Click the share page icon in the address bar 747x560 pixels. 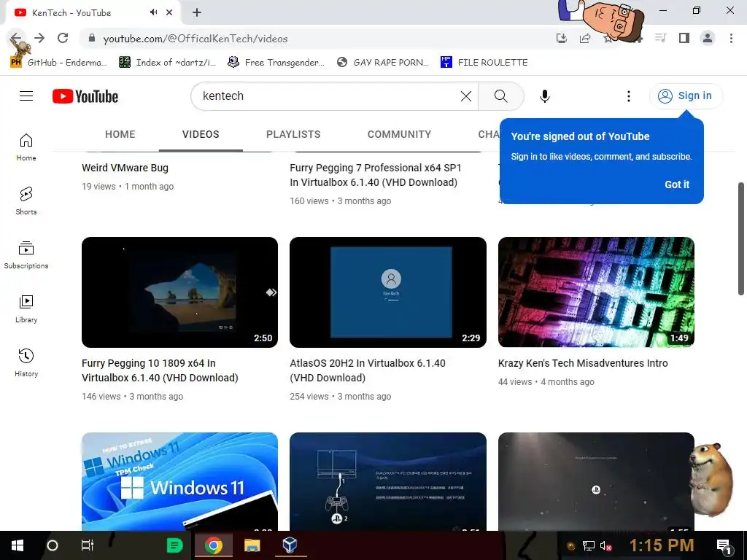point(585,39)
